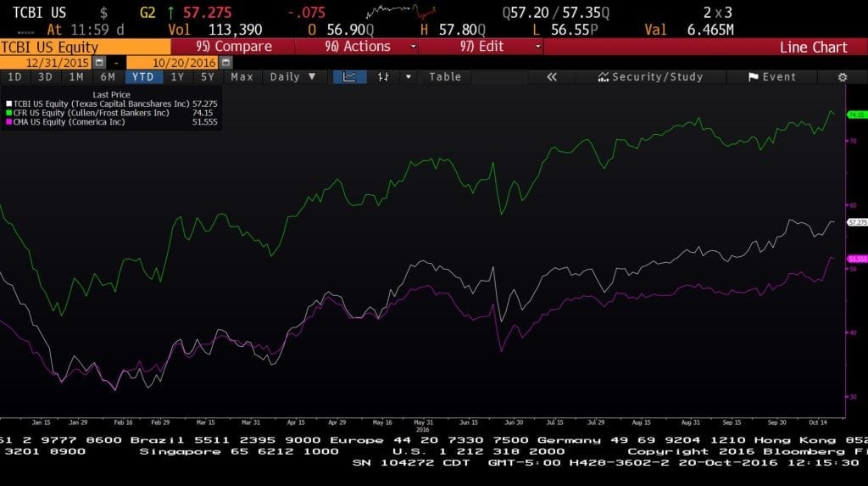Open the Event flag menu

tap(772, 77)
